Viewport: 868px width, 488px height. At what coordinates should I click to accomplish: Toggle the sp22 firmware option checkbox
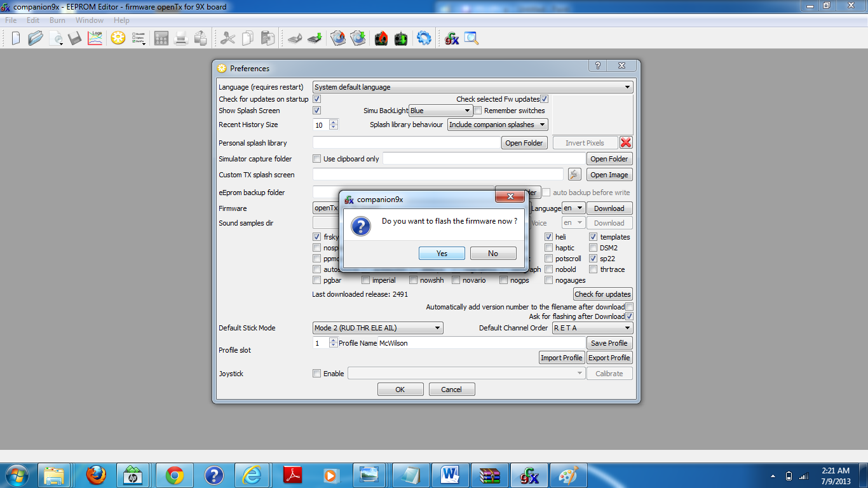pos(593,259)
